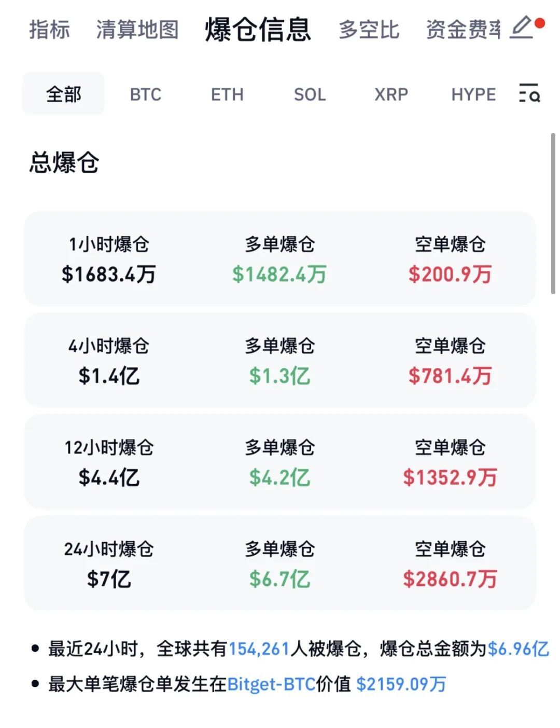Tap the edit pencil icon

tap(522, 28)
